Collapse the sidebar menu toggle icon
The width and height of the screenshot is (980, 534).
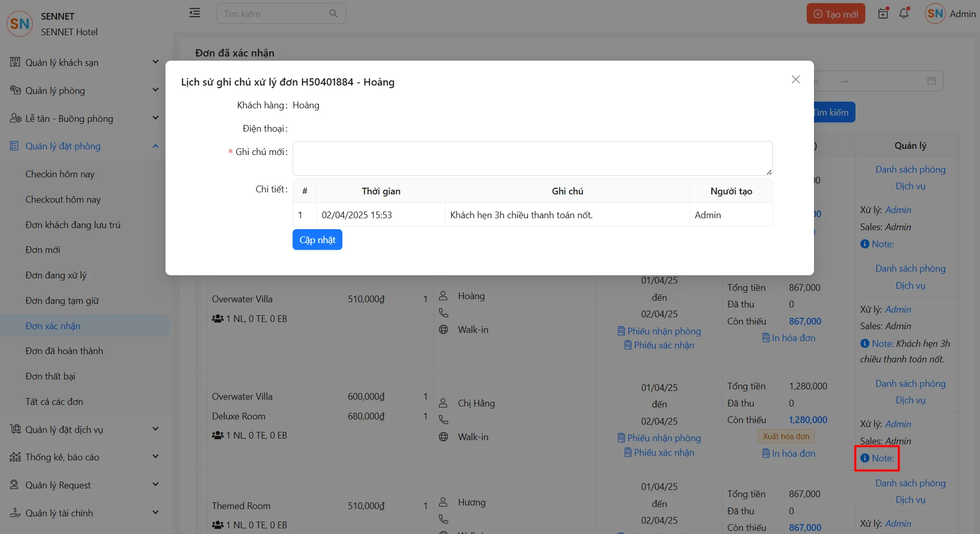coord(195,13)
